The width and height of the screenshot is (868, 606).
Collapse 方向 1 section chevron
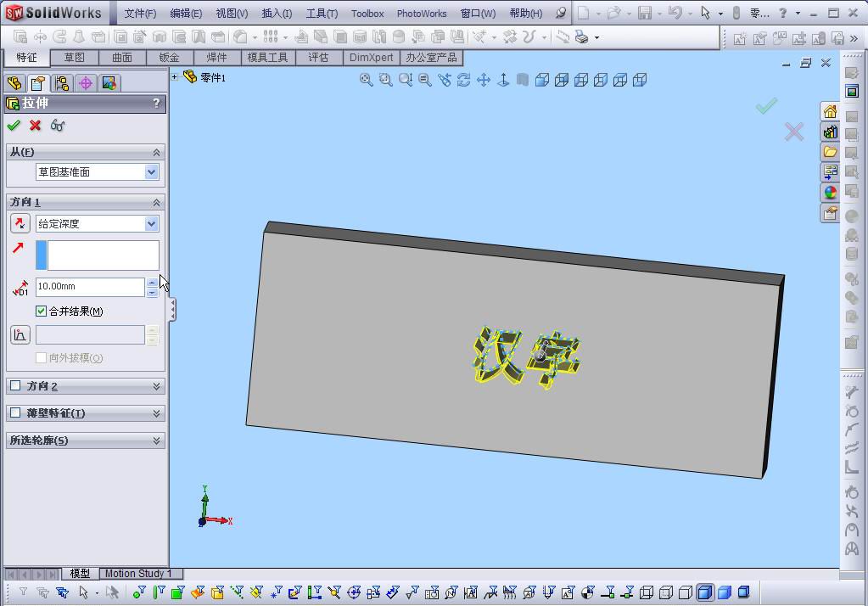pyautogui.click(x=157, y=203)
